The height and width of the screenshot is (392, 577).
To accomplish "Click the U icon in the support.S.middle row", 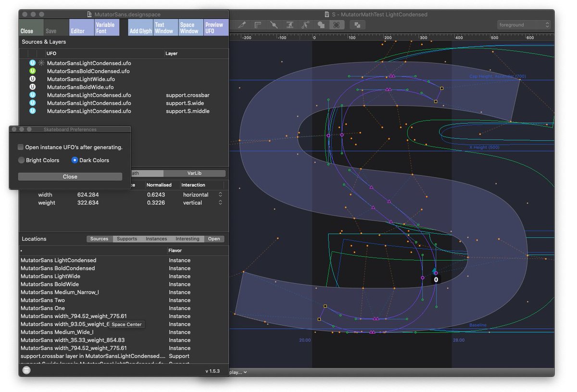I will 33,111.
